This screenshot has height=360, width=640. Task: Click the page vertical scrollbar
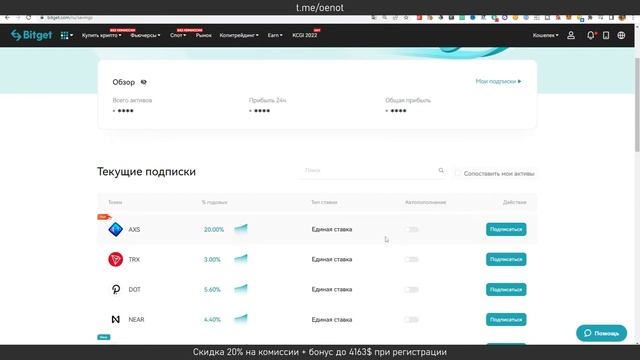637,105
